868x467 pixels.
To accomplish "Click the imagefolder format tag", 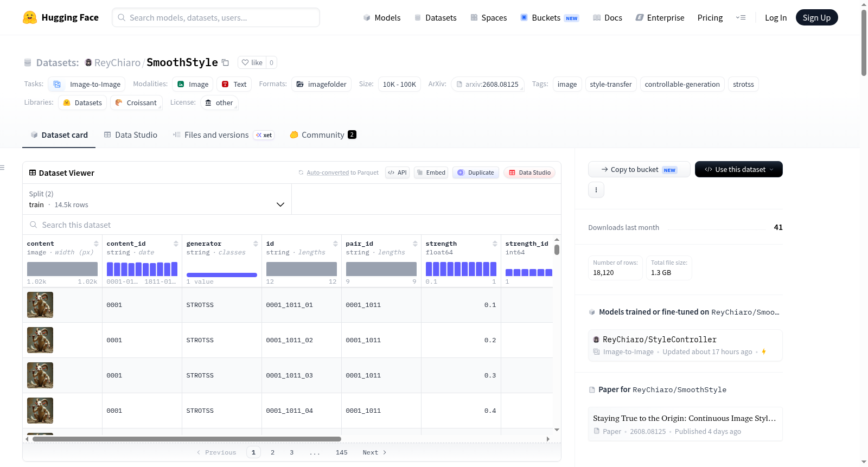I will (x=322, y=84).
